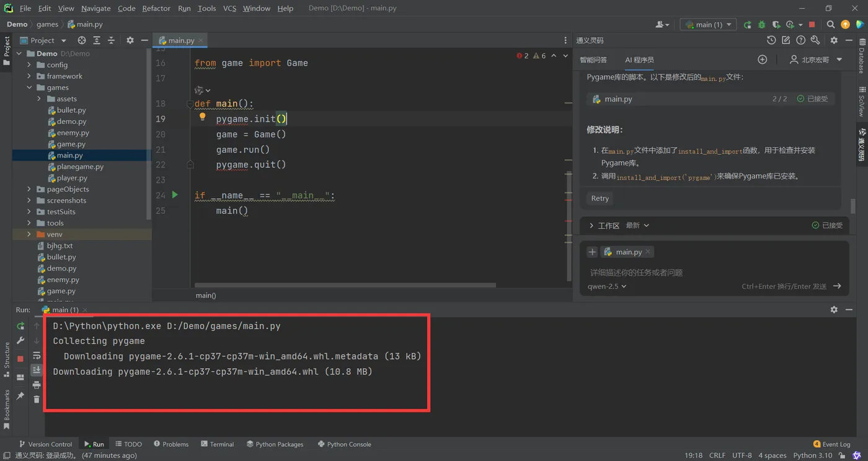Click the Retry button
The image size is (868, 461).
coord(600,198)
